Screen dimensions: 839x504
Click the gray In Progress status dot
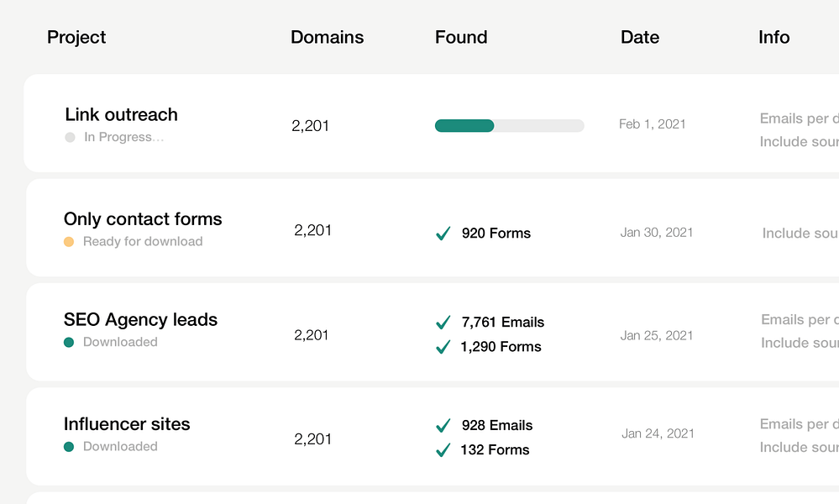[71, 137]
